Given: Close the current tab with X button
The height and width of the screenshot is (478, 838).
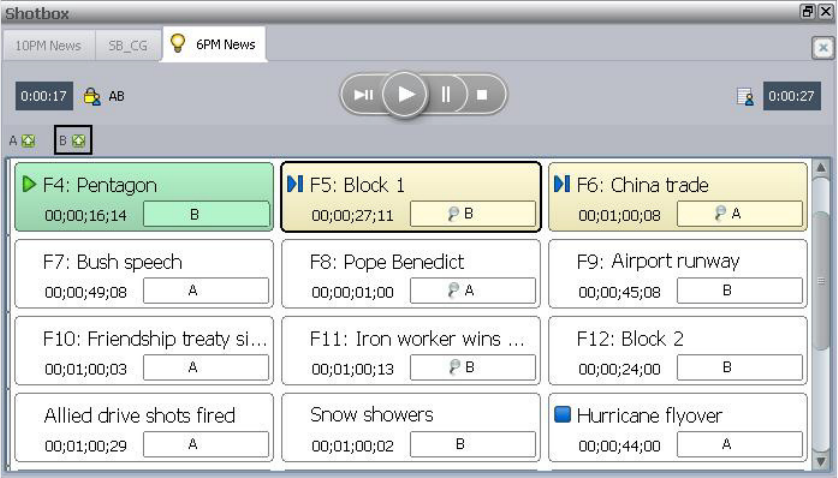Looking at the screenshot, I should click(823, 48).
